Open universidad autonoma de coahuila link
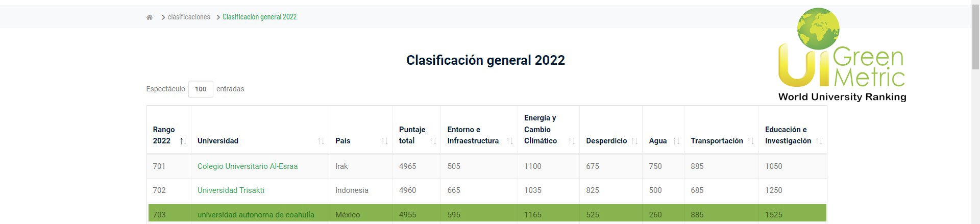 point(256,215)
